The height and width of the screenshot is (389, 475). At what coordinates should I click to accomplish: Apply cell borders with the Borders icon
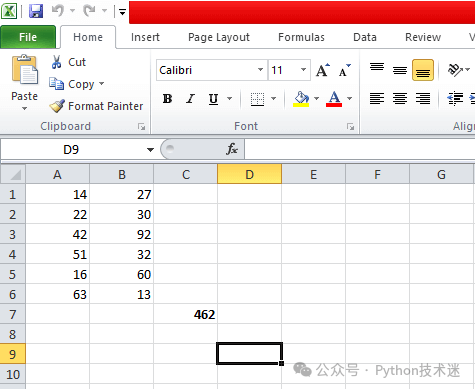pos(257,99)
